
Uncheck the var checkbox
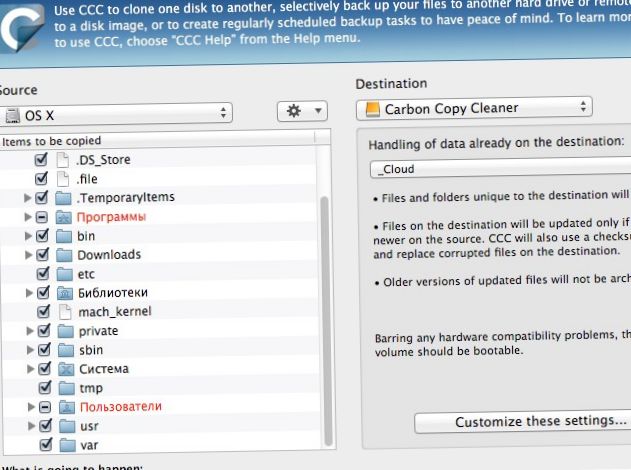[x=46, y=445]
